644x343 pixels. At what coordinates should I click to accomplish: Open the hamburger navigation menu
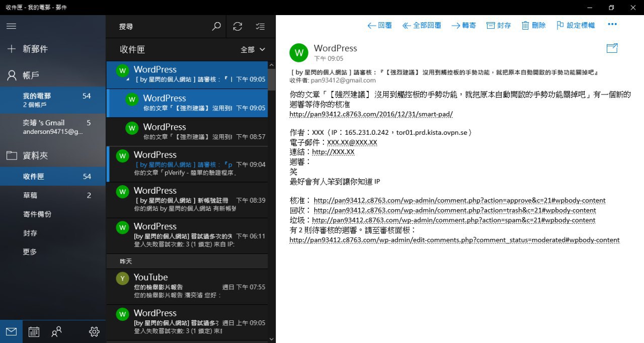[11, 26]
